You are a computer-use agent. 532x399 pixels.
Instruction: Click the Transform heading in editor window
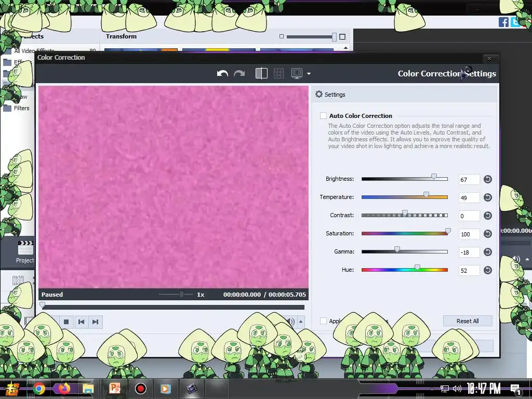click(121, 36)
